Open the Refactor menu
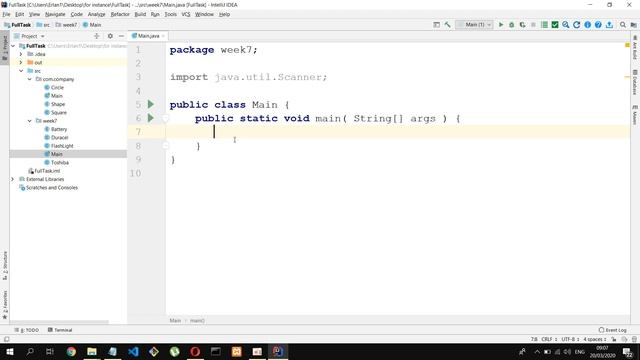This screenshot has width=640, height=360. 120,14
